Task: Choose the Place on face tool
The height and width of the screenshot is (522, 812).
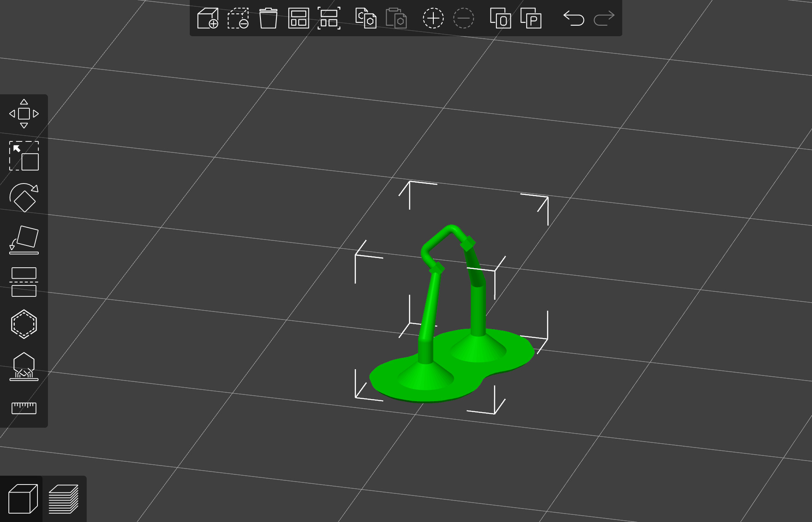Action: (24, 240)
